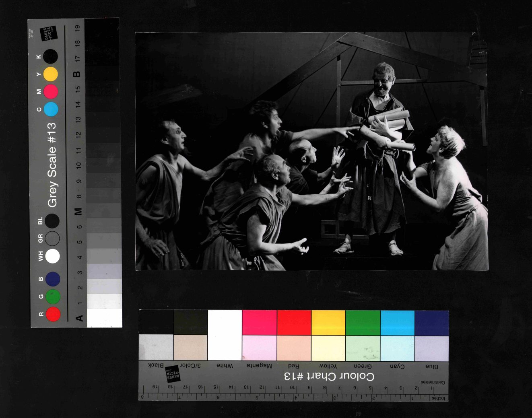Viewport: 532px width, 418px height.
Task: Click the saturated green patch on colour chart
Action: tap(363, 323)
